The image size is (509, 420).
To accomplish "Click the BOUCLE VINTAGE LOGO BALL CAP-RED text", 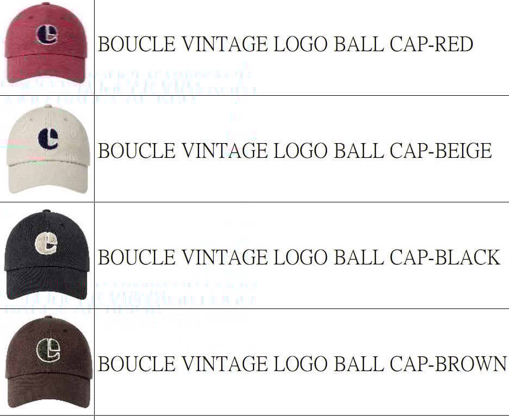I will point(285,44).
